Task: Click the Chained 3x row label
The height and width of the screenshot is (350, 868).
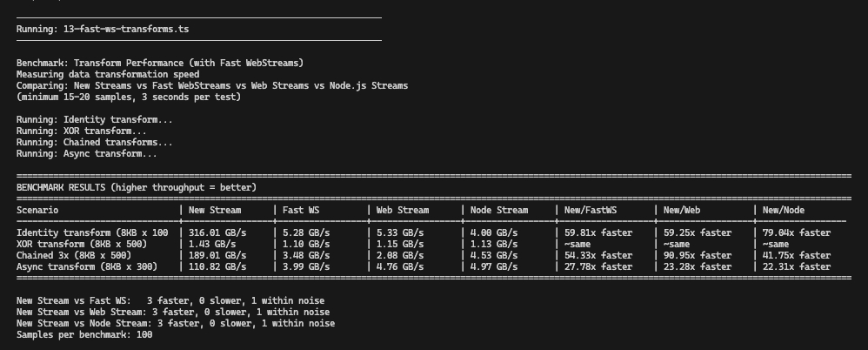Action: (x=92, y=256)
